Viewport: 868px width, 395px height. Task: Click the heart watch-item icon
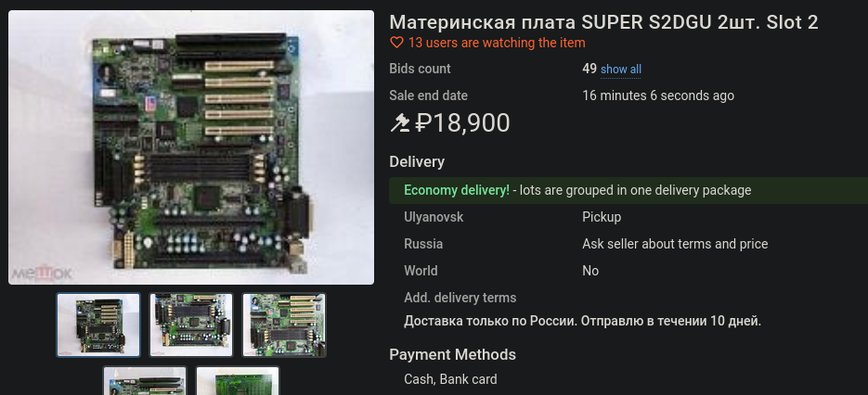pos(396,43)
